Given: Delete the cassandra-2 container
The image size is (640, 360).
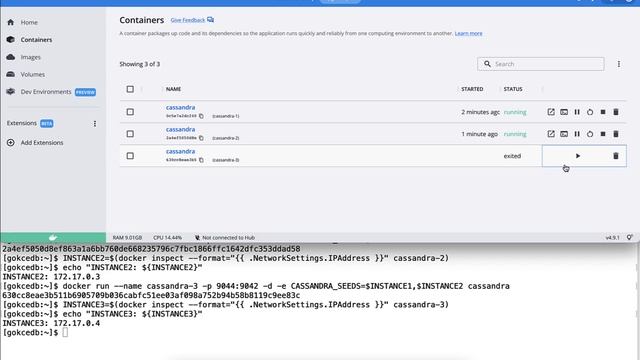Looking at the screenshot, I should click(616, 134).
